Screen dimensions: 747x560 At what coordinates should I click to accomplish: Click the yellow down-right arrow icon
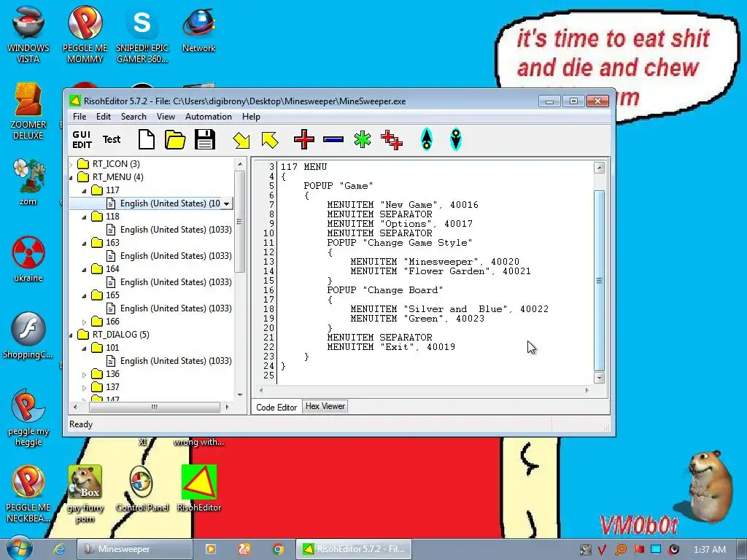[x=241, y=140]
